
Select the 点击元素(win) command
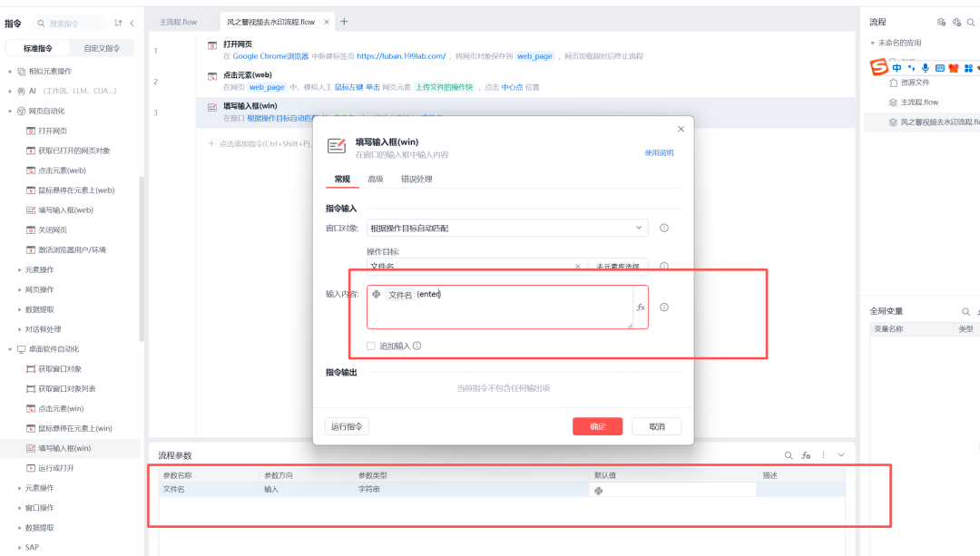click(x=61, y=408)
